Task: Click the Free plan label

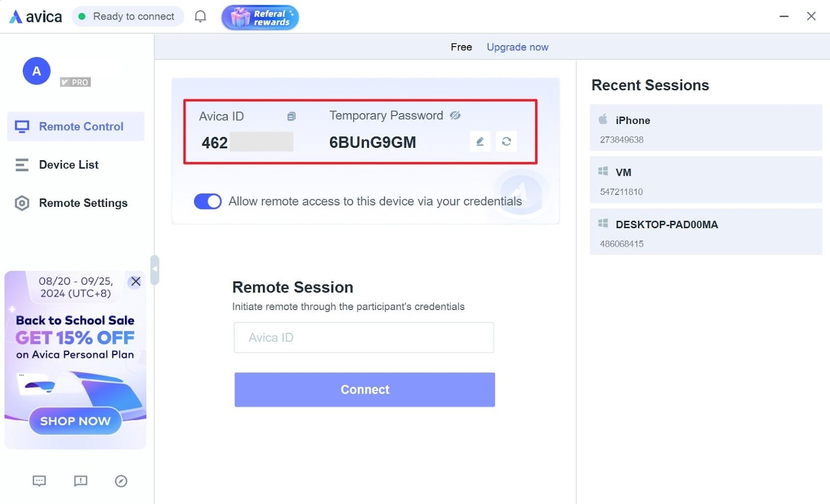Action: pos(461,47)
